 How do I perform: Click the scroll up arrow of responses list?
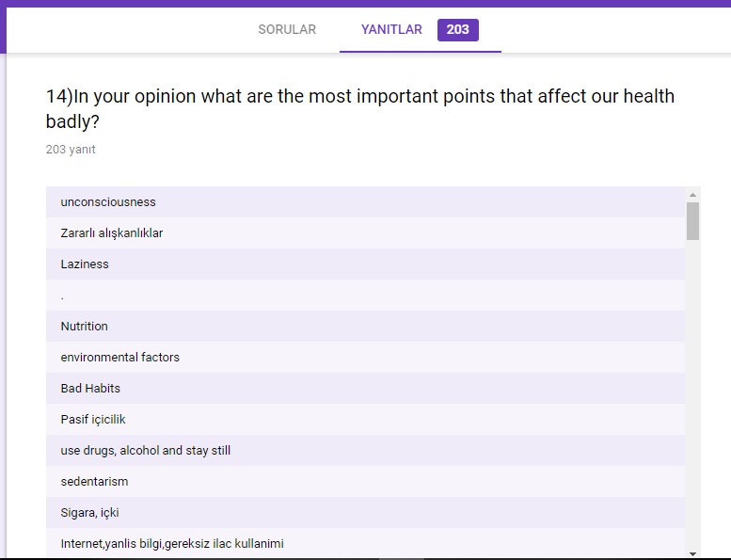click(x=693, y=195)
